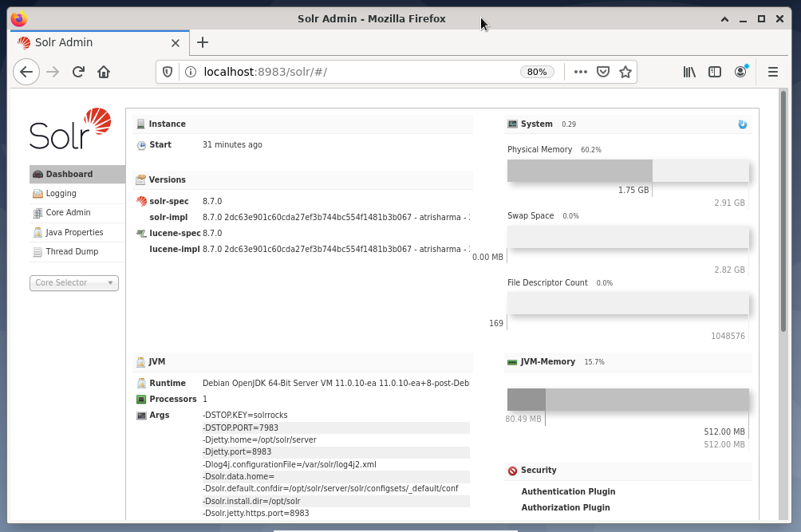Bookmark this page with the star icon
The image size is (801, 532).
(x=625, y=72)
